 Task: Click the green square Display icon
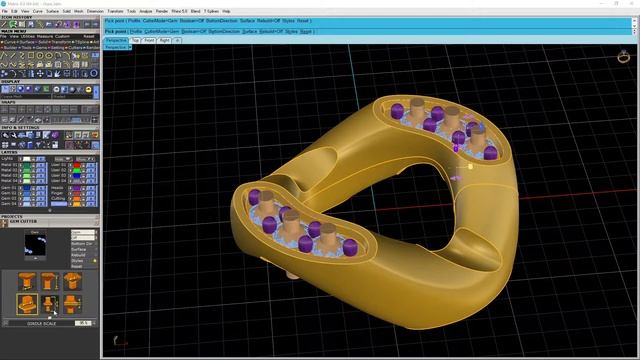pos(46,89)
